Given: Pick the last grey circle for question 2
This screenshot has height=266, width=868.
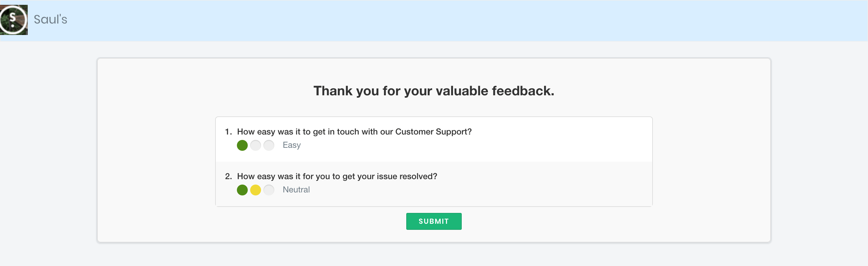Looking at the screenshot, I should tap(269, 190).
